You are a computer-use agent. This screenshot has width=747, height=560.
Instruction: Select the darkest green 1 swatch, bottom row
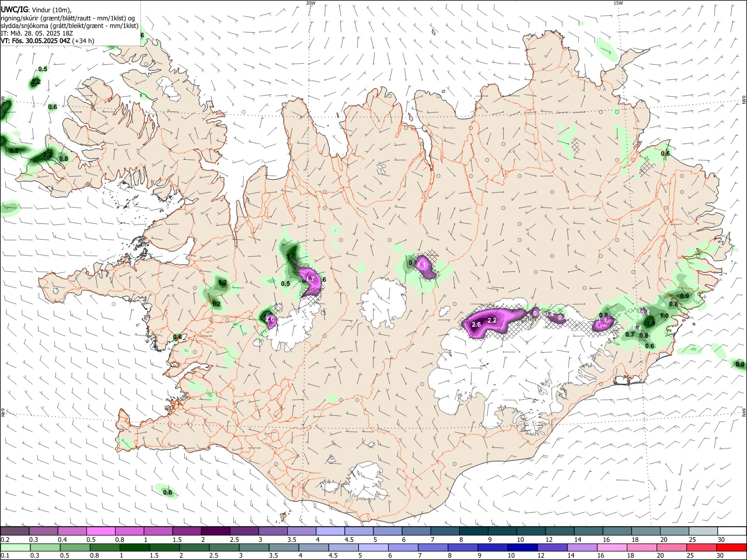click(134, 547)
